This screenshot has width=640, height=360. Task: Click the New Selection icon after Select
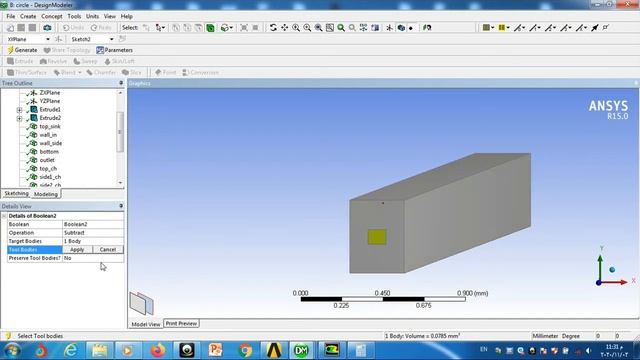[x=146, y=27]
